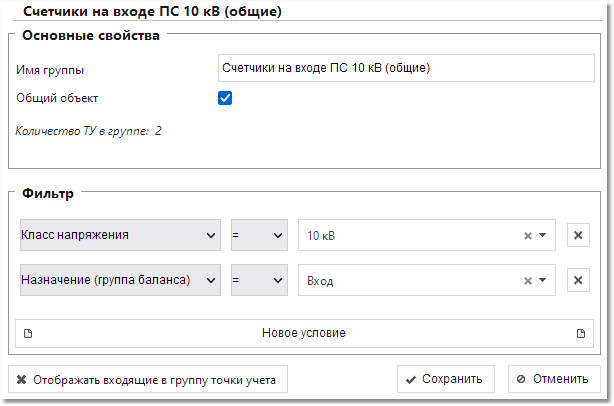The width and height of the screenshot is (614, 406).
Task: Click Отображать входящие в группу точки учета
Action: [148, 379]
